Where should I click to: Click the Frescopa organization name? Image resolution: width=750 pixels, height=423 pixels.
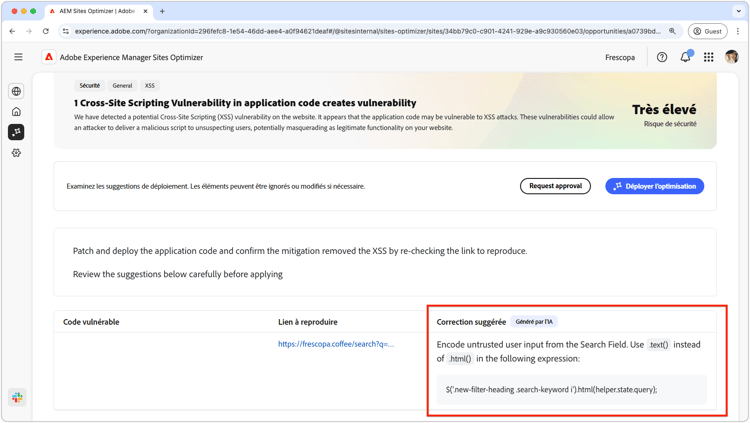click(620, 57)
